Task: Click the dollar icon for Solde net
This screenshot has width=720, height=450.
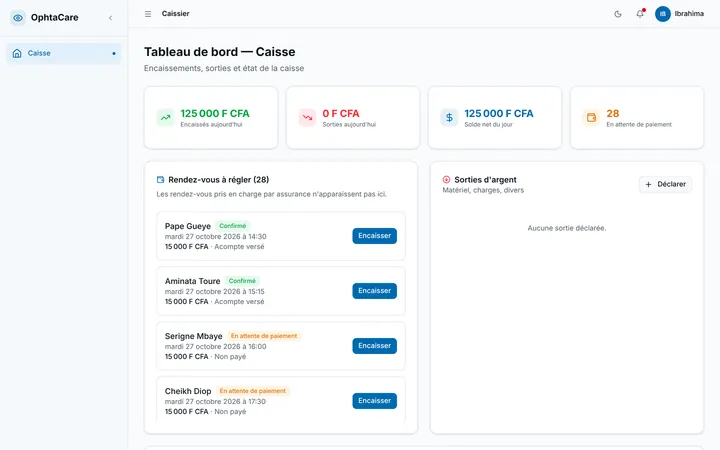Action: point(449,118)
